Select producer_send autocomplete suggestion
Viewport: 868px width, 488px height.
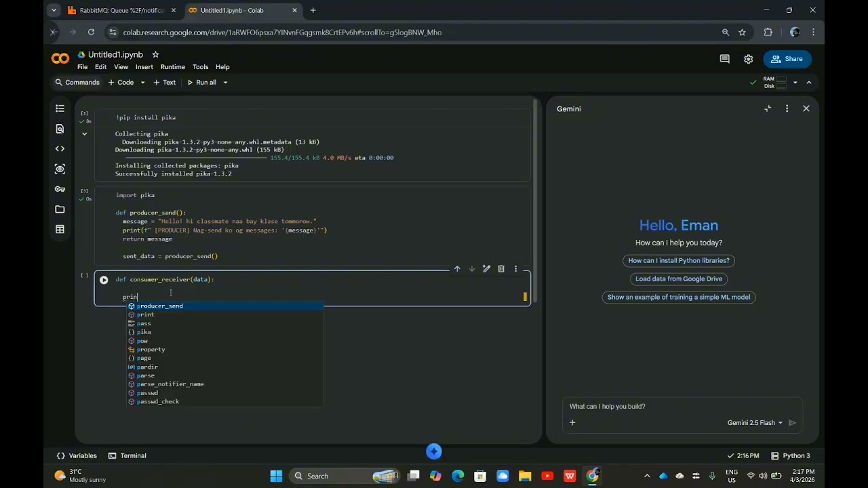click(224, 306)
